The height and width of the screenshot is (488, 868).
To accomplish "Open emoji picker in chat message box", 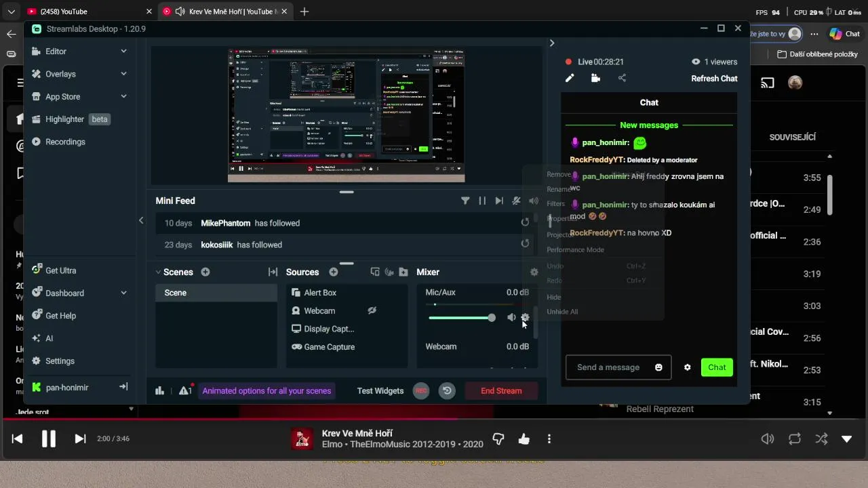I will coord(658,367).
